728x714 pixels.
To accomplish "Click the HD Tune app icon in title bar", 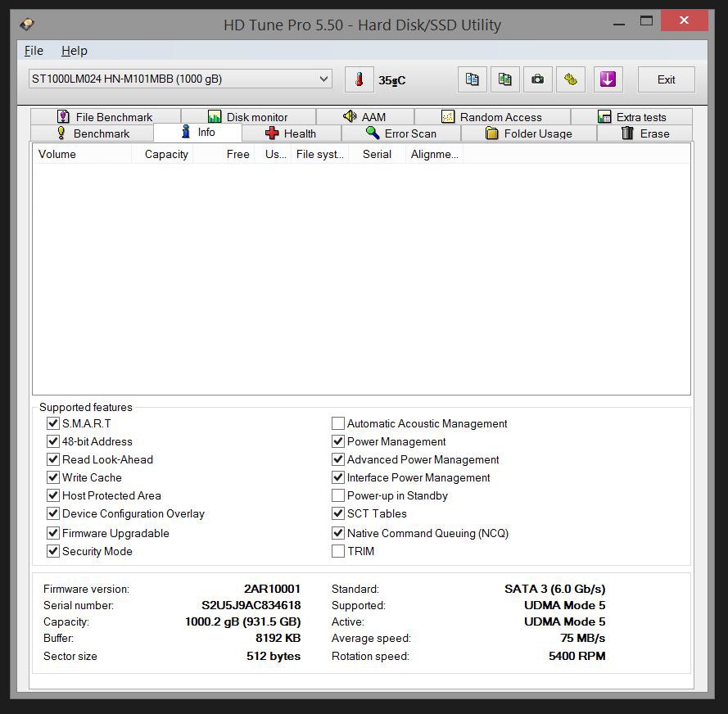I will pos(27,24).
